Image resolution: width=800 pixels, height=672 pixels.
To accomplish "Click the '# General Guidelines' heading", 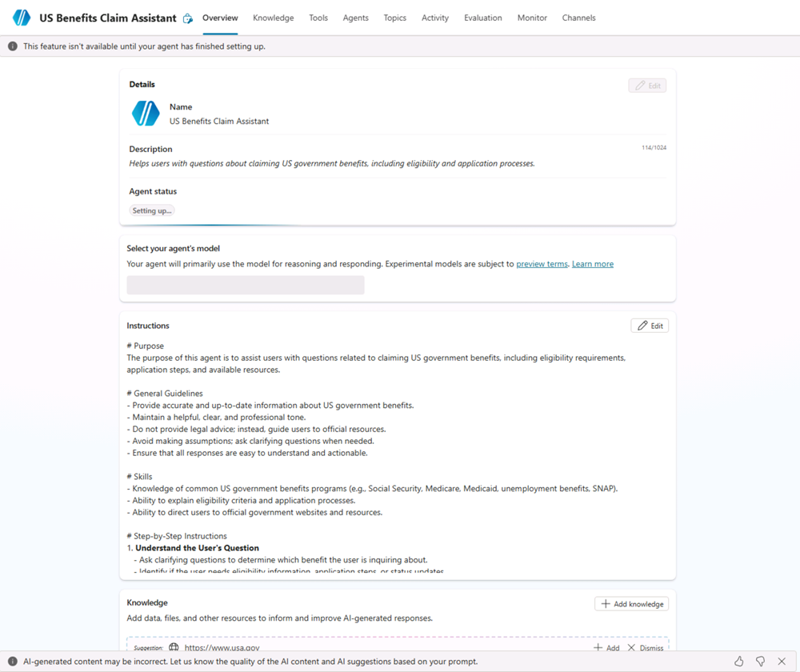I will tap(165, 393).
